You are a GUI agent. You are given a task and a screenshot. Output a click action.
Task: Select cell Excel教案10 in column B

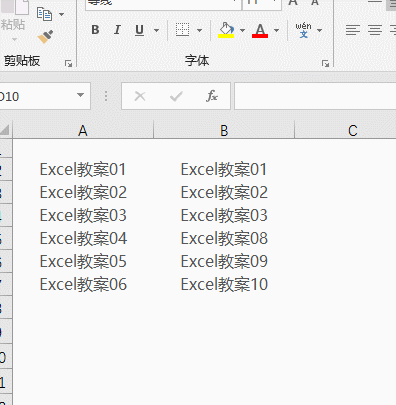coord(224,284)
